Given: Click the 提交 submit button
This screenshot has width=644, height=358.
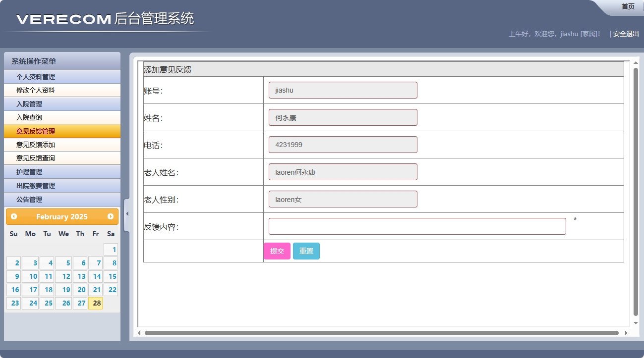Looking at the screenshot, I should pos(277,251).
